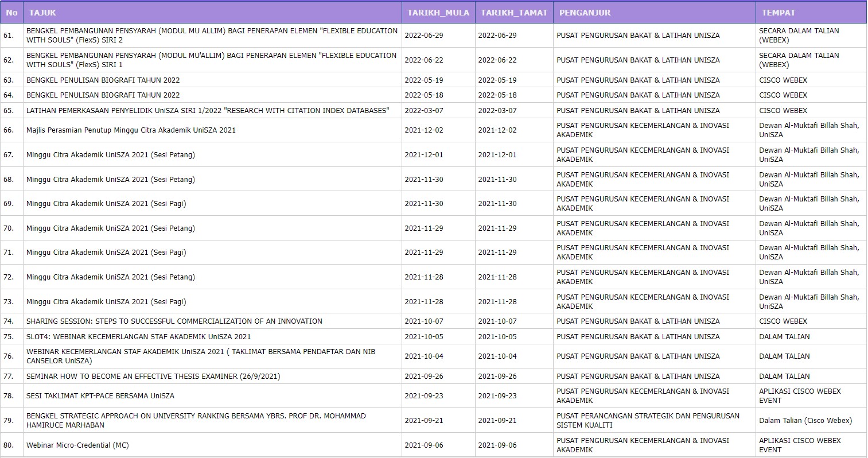Viewport: 868px width, 458px height.
Task: Click the PENGANJUR column header
Action: pyautogui.click(x=585, y=13)
